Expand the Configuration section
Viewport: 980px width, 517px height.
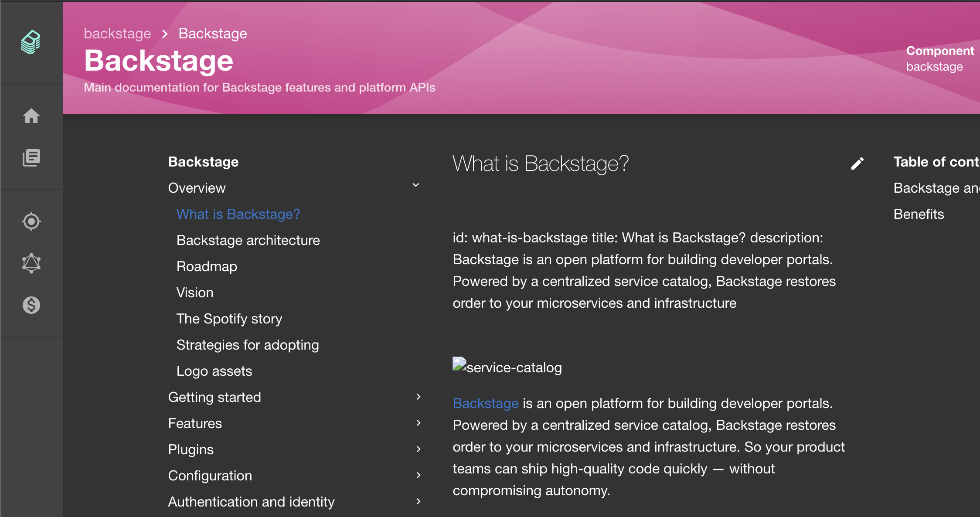pyautogui.click(x=418, y=476)
